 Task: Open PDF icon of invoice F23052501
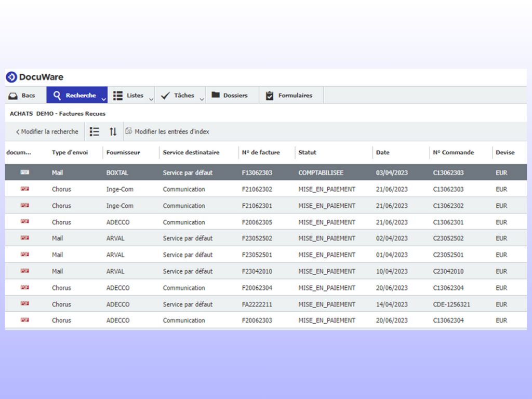25,254
